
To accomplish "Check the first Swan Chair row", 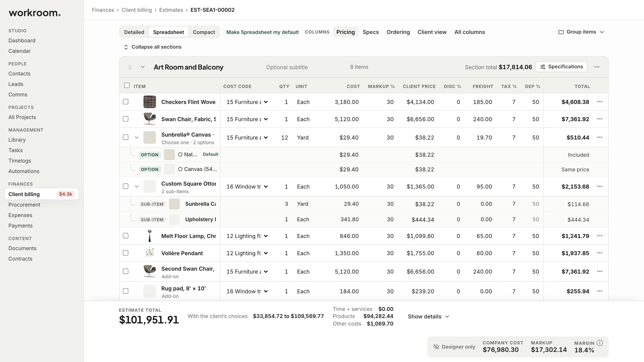I will pos(126,119).
